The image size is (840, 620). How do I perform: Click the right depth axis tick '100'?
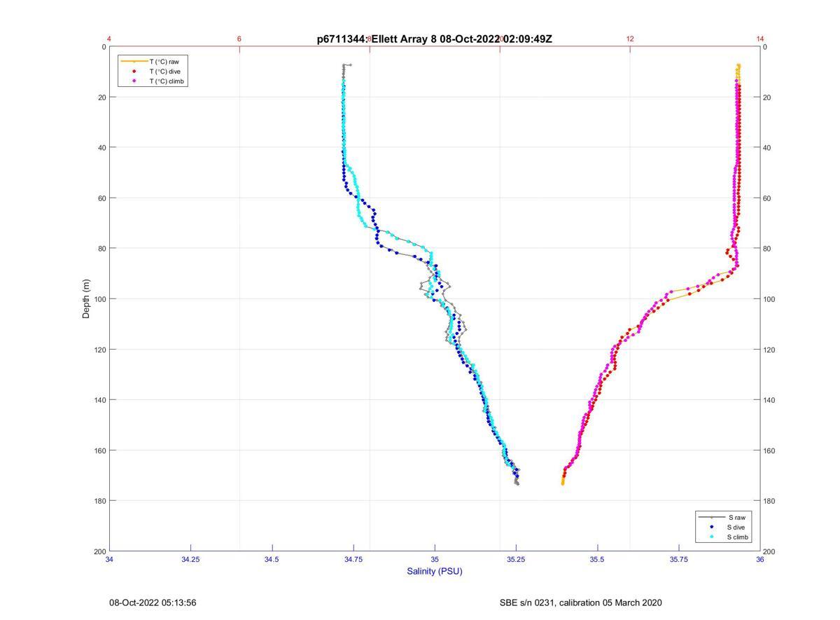769,299
